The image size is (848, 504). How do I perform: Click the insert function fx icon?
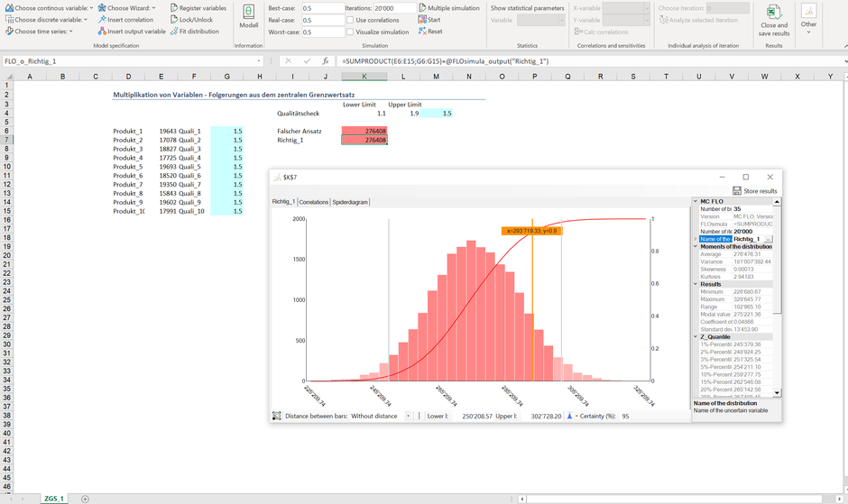click(325, 61)
